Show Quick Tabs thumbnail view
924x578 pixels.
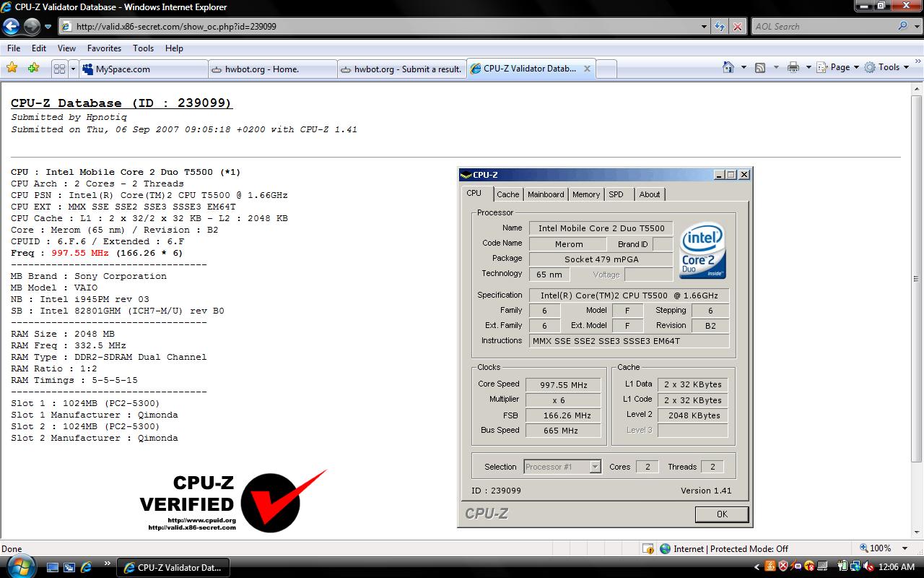[59, 69]
